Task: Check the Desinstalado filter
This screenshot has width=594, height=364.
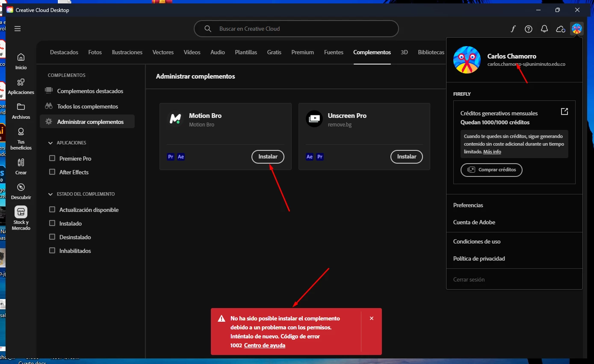Action: [52, 237]
